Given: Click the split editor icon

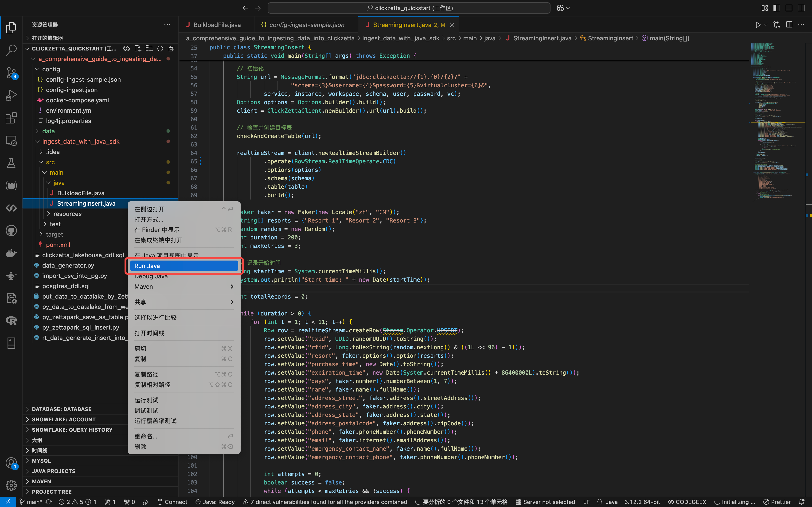Looking at the screenshot, I should click(789, 25).
